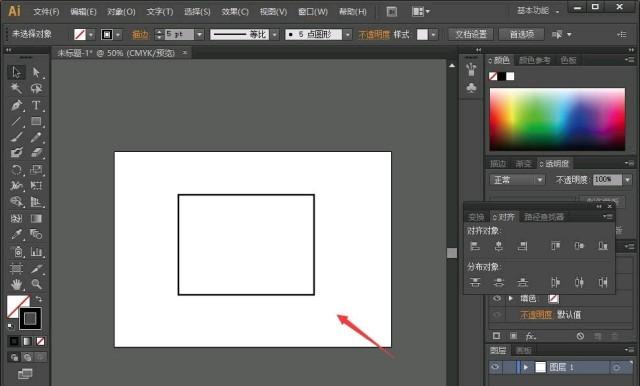Select the Direct Selection arrow tool
Screen dimensions: 640x386
click(x=36, y=72)
